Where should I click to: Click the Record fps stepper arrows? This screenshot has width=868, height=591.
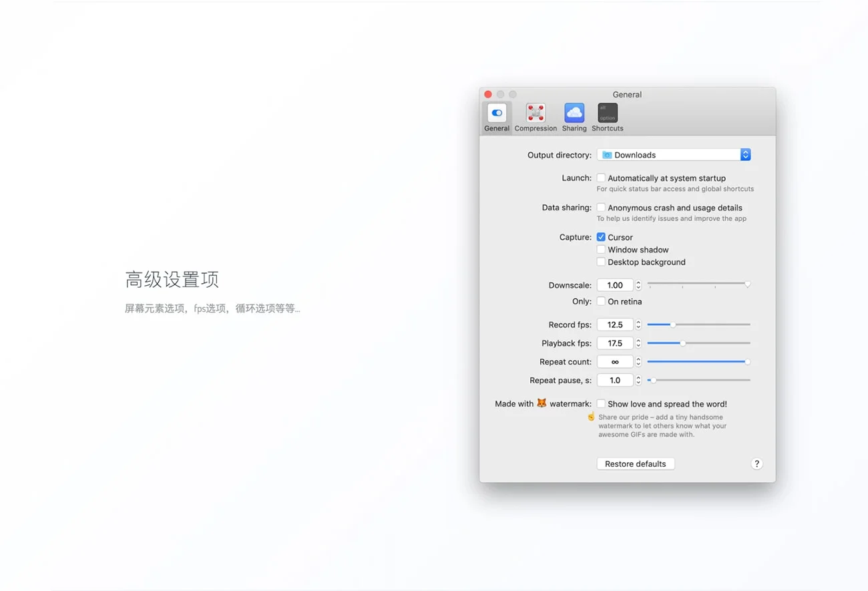click(638, 325)
